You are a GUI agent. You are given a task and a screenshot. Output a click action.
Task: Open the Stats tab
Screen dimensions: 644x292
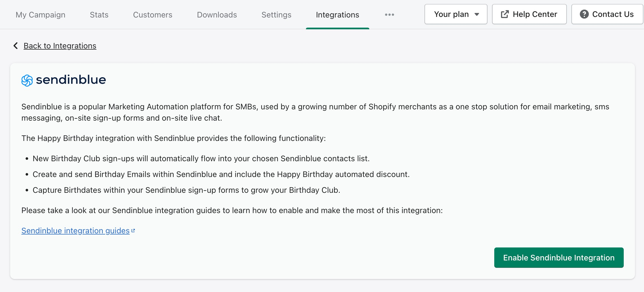tap(99, 15)
